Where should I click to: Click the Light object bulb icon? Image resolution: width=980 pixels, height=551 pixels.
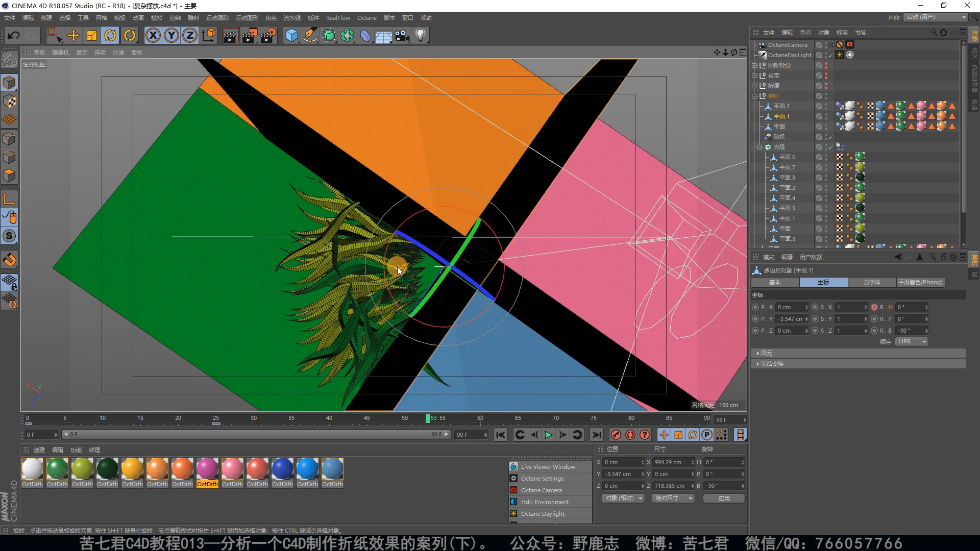pos(421,35)
